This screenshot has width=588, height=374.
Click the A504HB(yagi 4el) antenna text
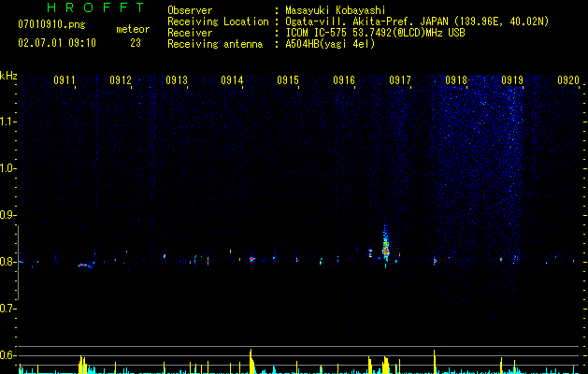click(x=330, y=44)
